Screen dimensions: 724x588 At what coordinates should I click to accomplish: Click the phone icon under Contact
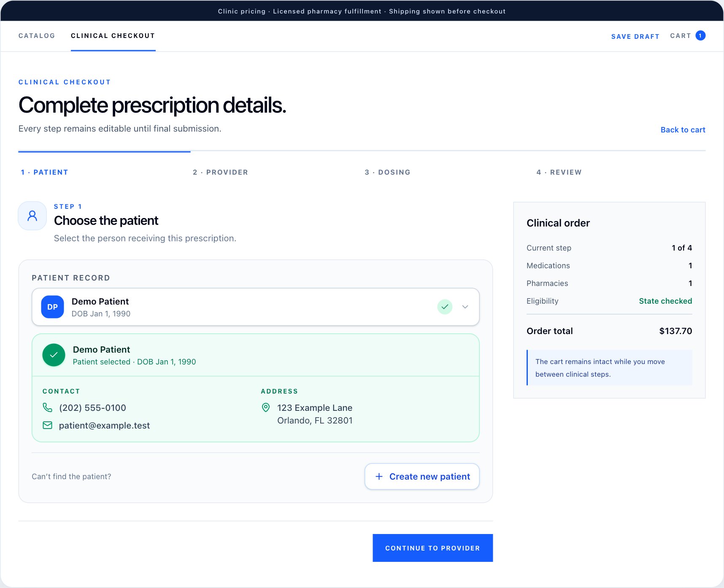(48, 407)
